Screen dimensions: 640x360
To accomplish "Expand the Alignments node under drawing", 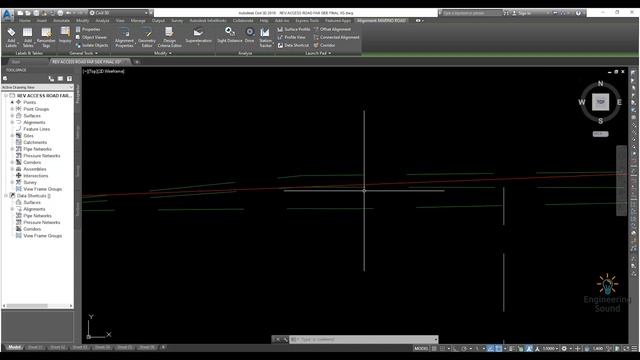I will (x=12, y=122).
